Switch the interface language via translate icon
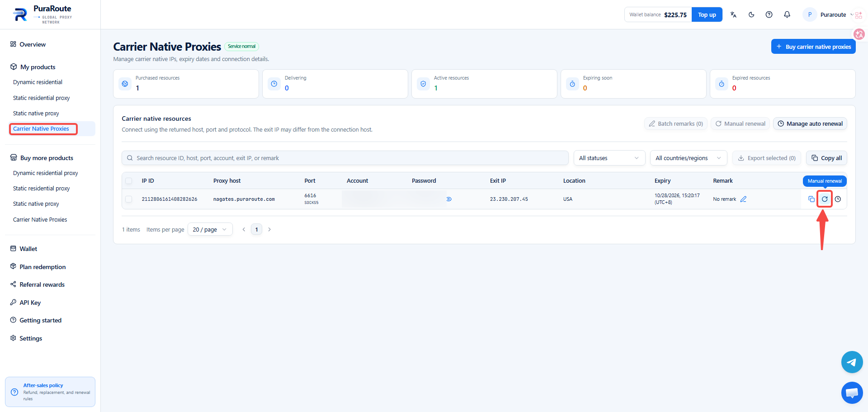The image size is (868, 412). [x=733, y=14]
